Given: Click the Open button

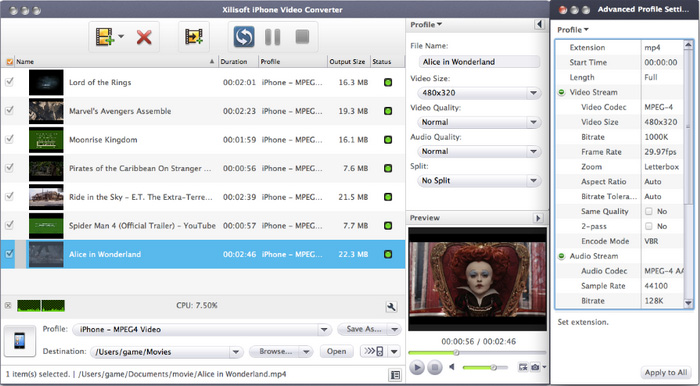Looking at the screenshot, I should 337,352.
